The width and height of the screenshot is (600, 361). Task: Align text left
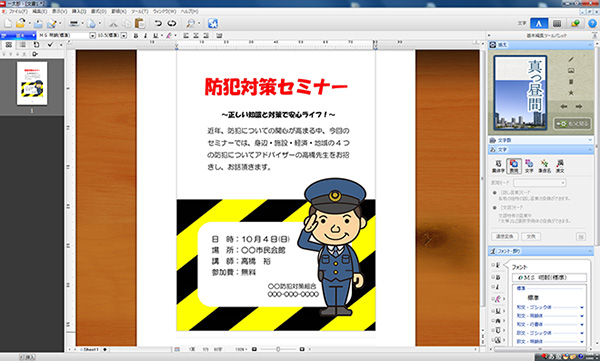(186, 36)
